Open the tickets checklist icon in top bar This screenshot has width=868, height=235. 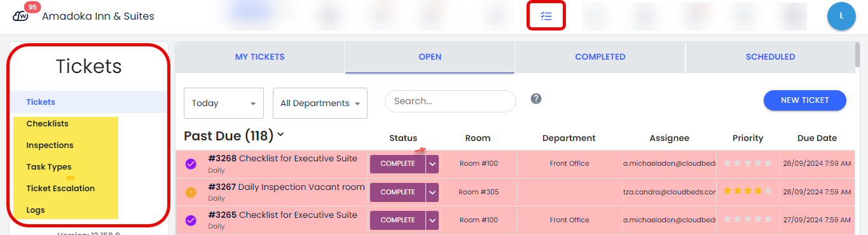(x=546, y=17)
